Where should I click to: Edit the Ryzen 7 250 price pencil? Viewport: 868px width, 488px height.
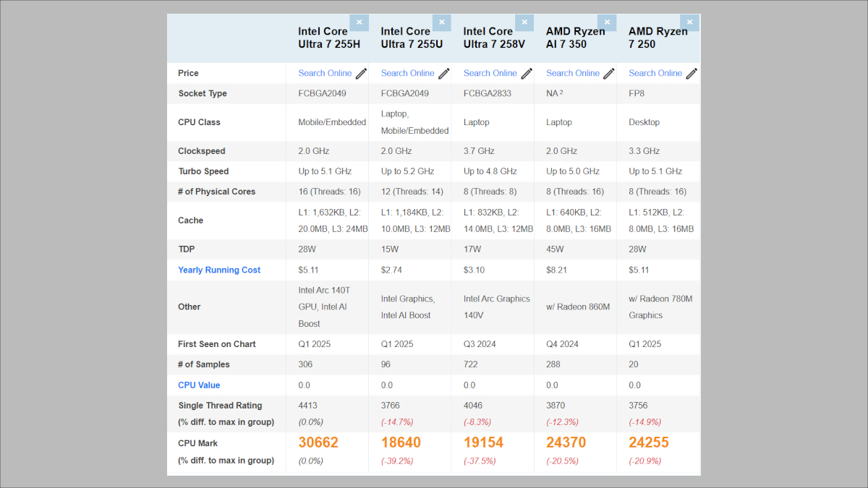(692, 73)
